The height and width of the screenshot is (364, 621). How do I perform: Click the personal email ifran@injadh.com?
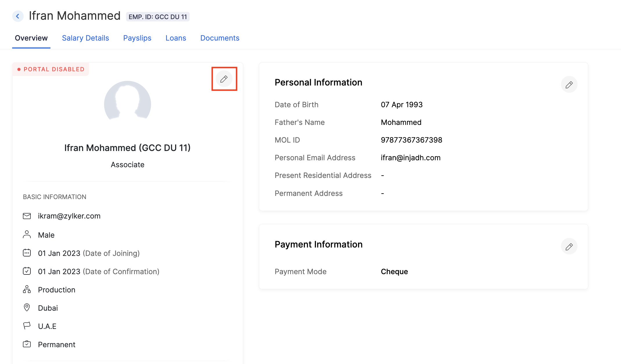[x=411, y=158]
